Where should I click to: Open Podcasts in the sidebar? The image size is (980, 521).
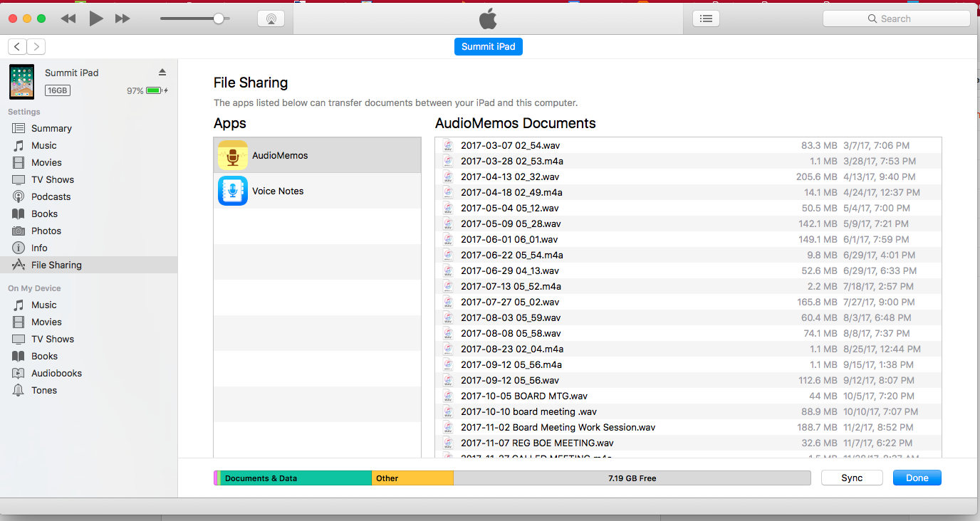[89, 196]
